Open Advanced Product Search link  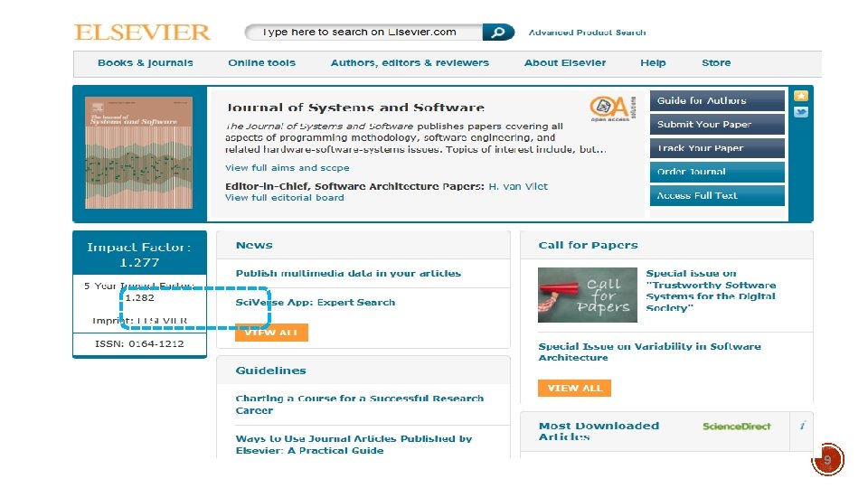pyautogui.click(x=587, y=33)
